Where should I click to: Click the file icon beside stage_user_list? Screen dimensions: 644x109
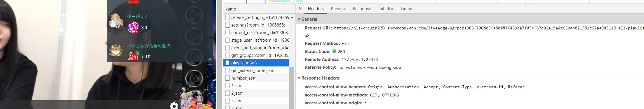227,40
